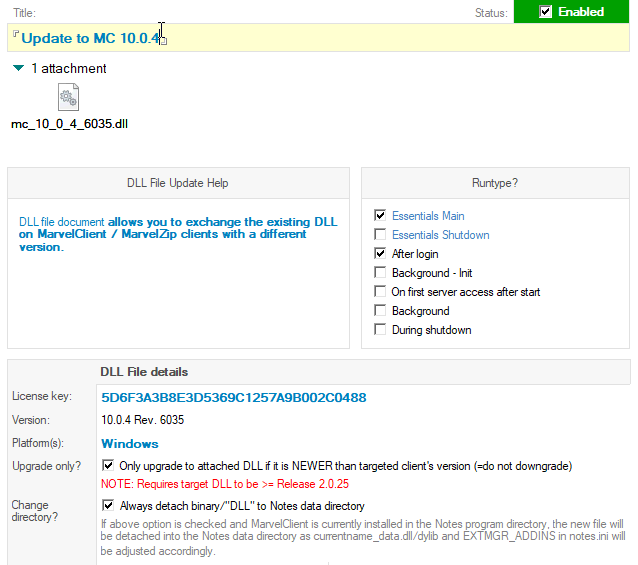Toggle the Enabled status checkbox

coord(545,12)
